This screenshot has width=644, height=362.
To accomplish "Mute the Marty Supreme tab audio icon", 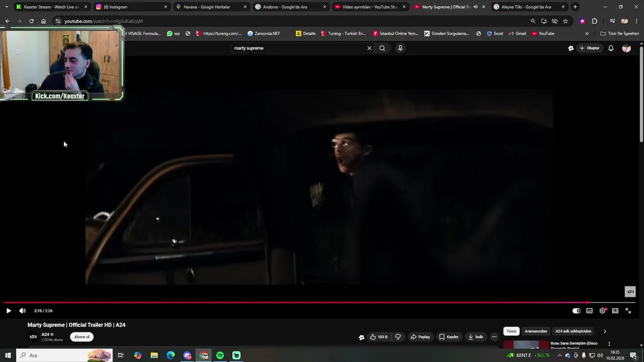I will [x=475, y=7].
